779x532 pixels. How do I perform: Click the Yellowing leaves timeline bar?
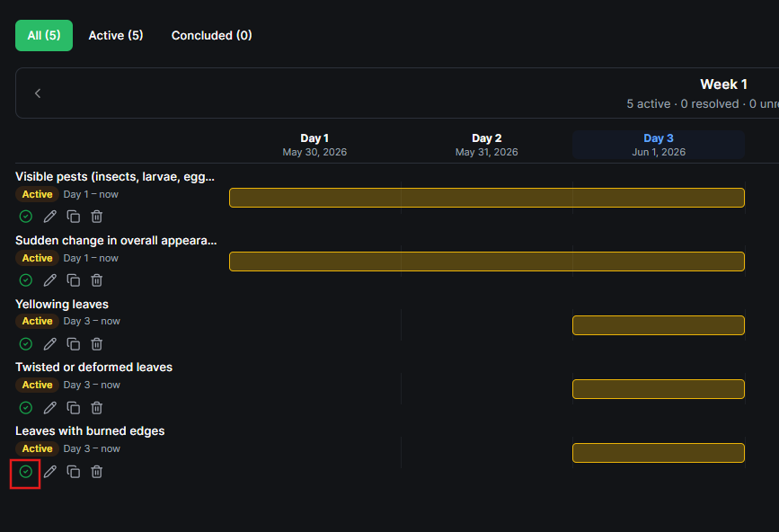pos(659,325)
